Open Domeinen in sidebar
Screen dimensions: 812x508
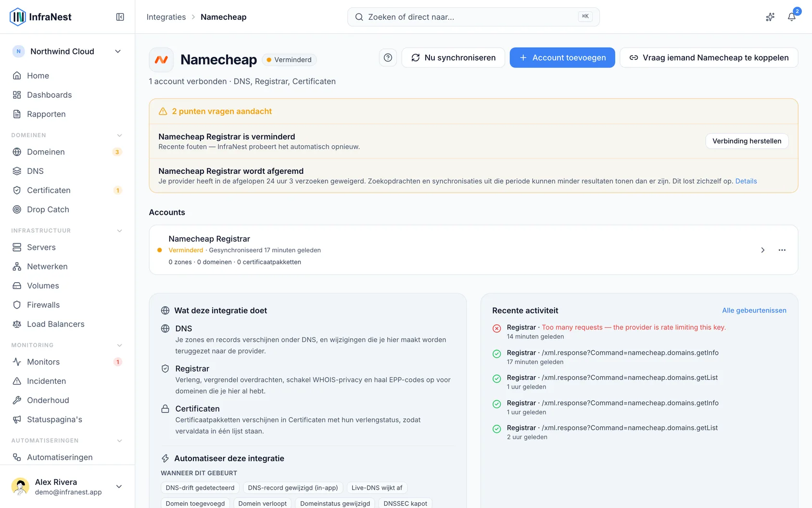[67, 152]
